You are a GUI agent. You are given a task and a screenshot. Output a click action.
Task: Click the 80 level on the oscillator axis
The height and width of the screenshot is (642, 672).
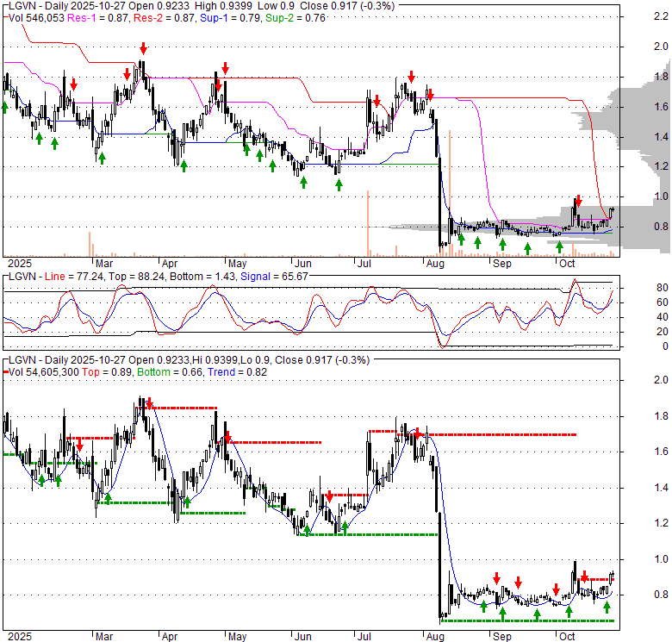coord(663,288)
